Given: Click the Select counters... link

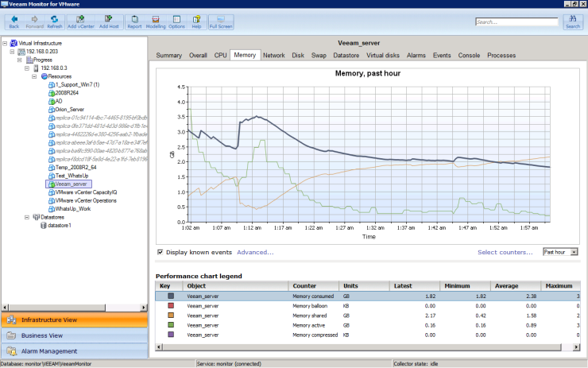Looking at the screenshot, I should pos(505,252).
